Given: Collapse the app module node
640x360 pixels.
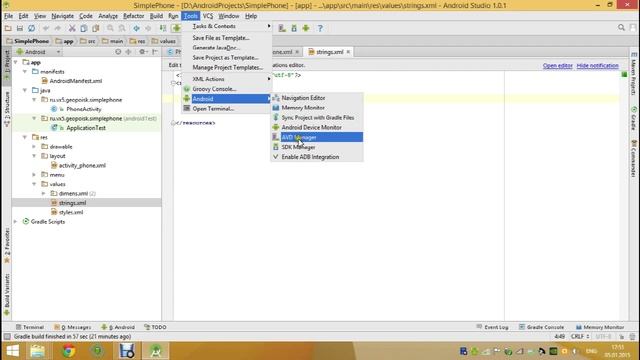Looking at the screenshot, I should [16, 62].
